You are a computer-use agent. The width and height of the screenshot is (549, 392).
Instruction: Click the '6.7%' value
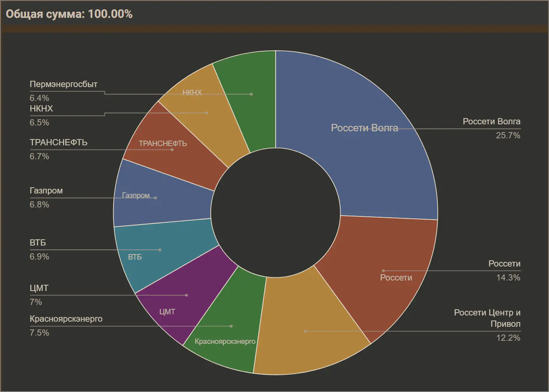[39, 156]
